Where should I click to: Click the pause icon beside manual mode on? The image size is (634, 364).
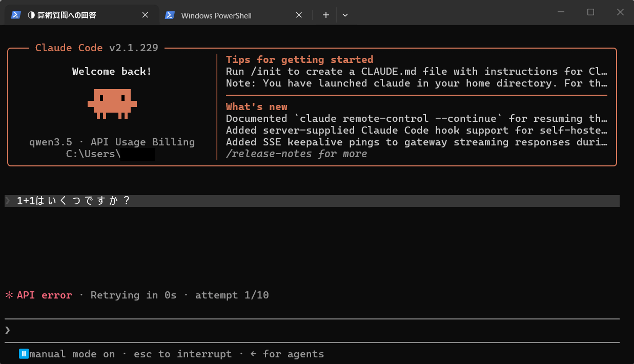coord(24,354)
